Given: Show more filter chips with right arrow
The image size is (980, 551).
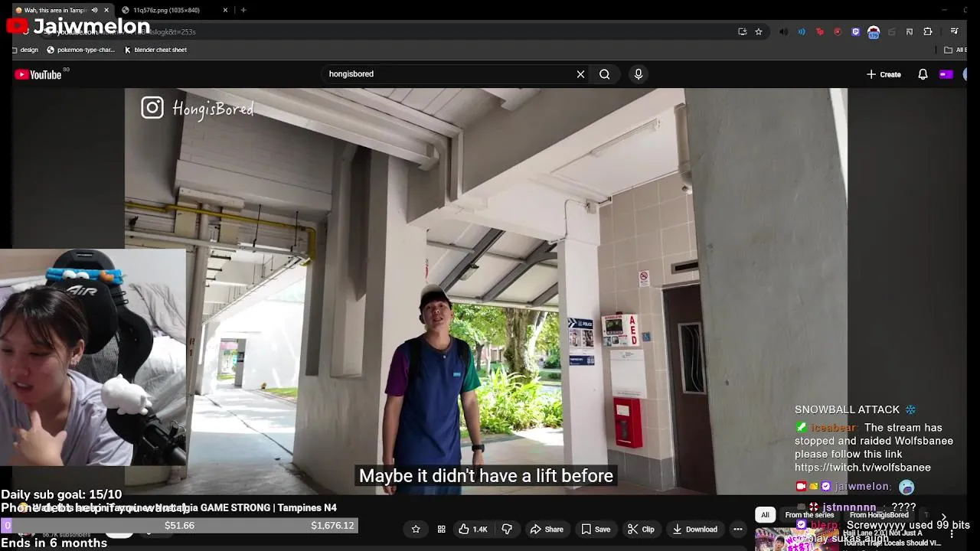Looking at the screenshot, I should (x=943, y=517).
